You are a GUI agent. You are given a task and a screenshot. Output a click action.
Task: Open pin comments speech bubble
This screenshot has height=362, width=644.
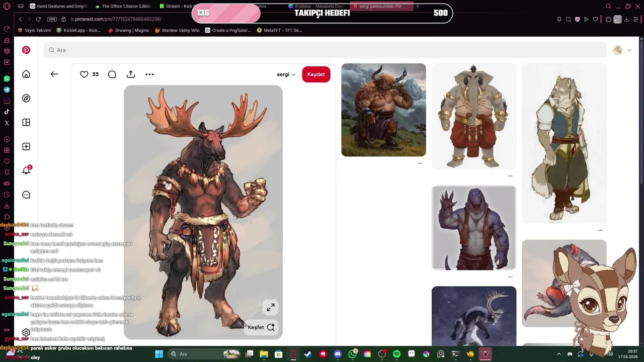click(112, 74)
